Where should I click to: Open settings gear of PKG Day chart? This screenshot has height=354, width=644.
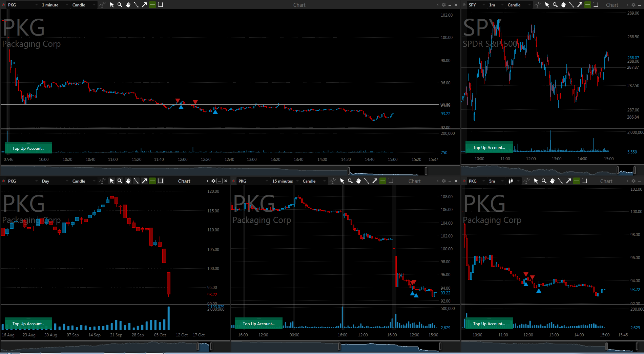213,181
